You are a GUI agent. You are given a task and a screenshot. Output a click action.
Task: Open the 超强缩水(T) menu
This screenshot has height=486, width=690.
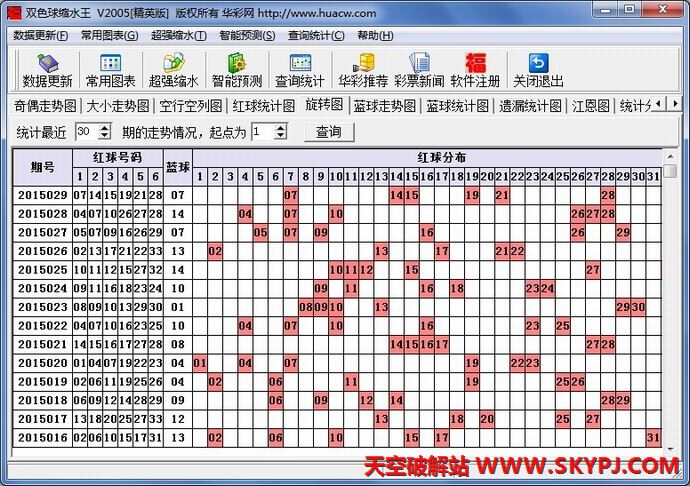[x=178, y=35]
